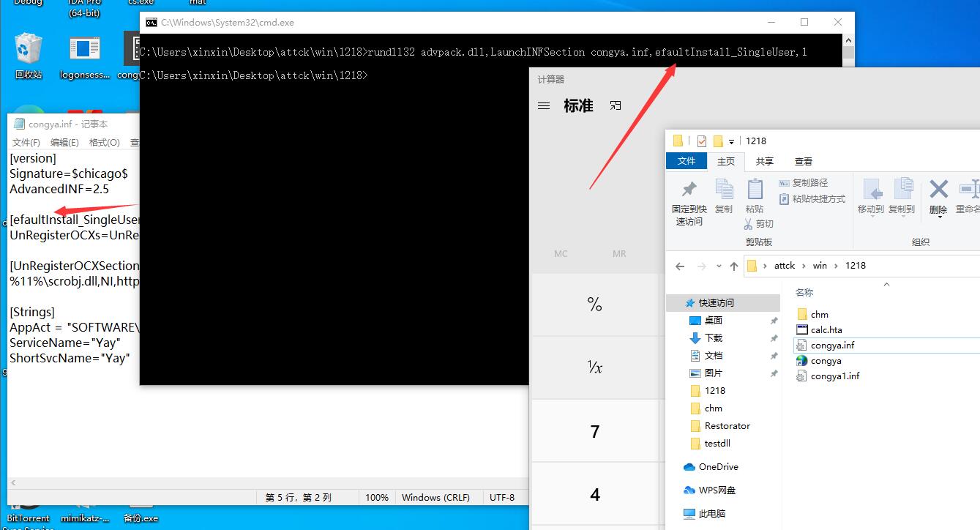Click the 删除 red X icon
980x530 pixels.
point(938,190)
